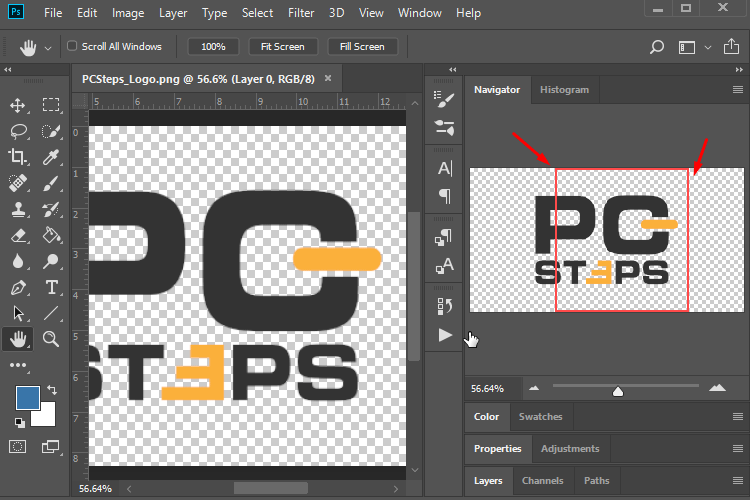Open the Character panel icon
The width and height of the screenshot is (750, 500).
tap(444, 168)
